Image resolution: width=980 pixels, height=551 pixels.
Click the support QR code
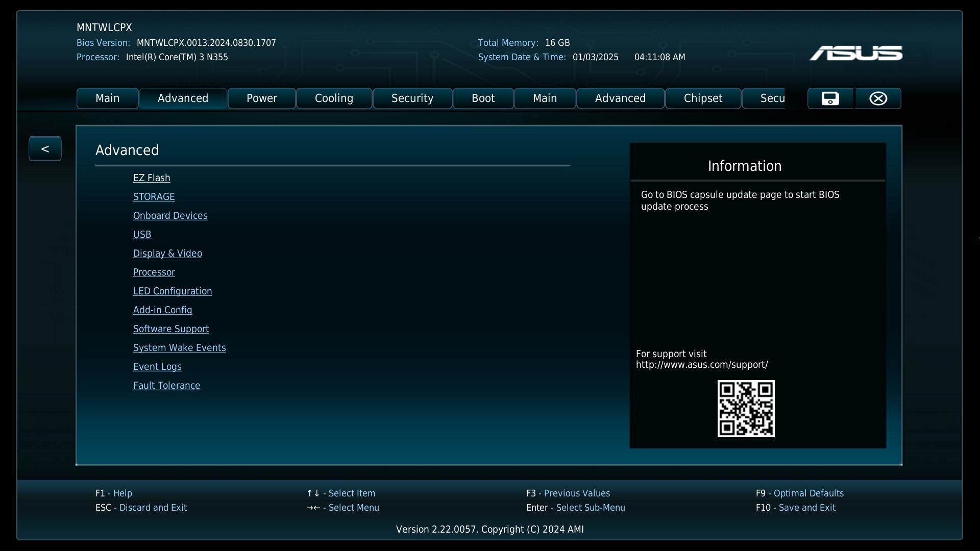point(746,408)
